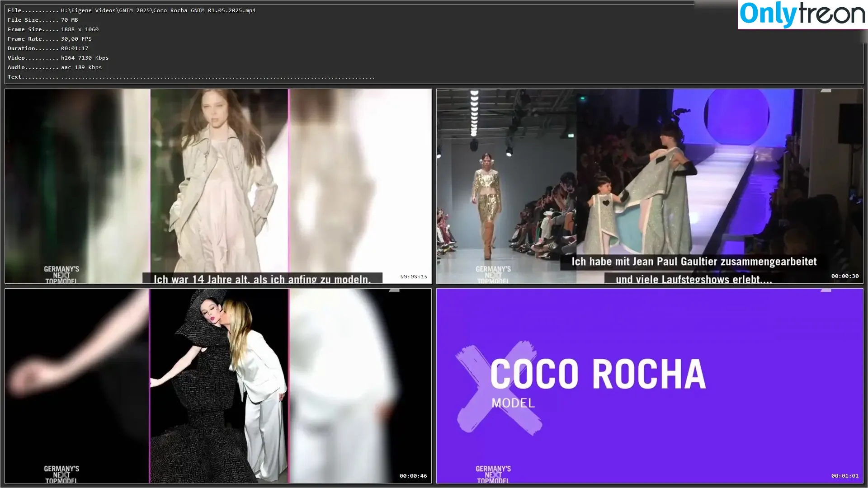Screen dimensions: 868x488
Task: Open the Coco Rocha title thumbnail at 00:01:01
Action: [x=650, y=386]
